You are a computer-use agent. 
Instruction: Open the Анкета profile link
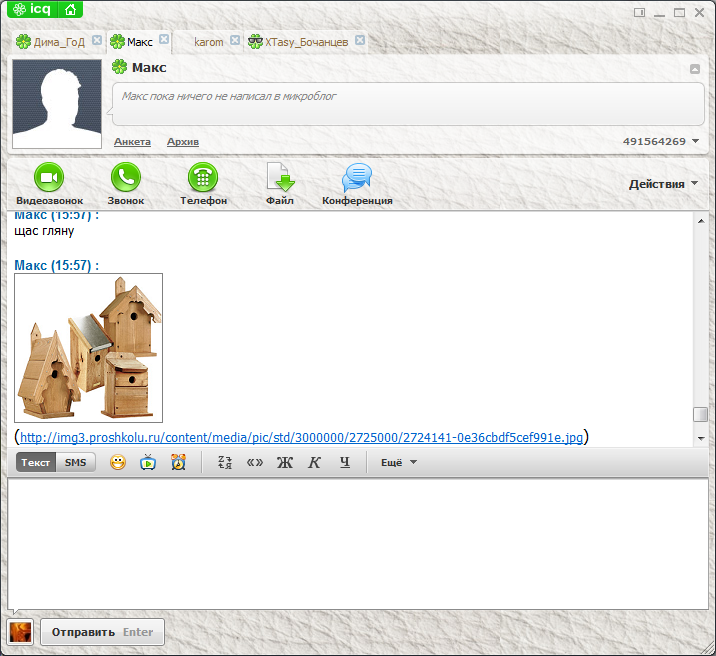tap(132, 142)
